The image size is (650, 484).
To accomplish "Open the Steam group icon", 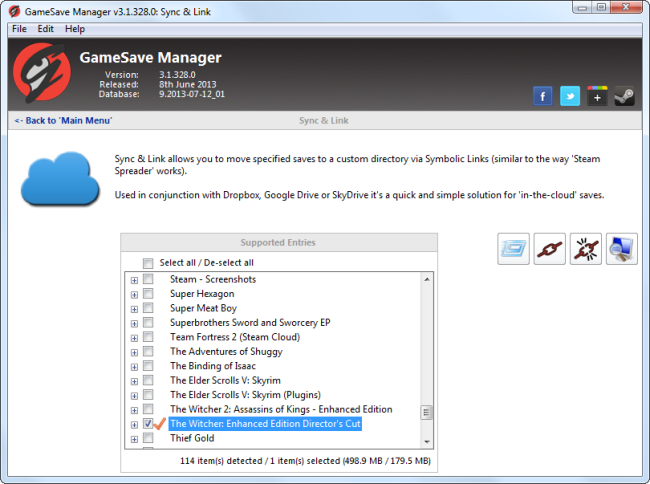I will click(x=624, y=96).
